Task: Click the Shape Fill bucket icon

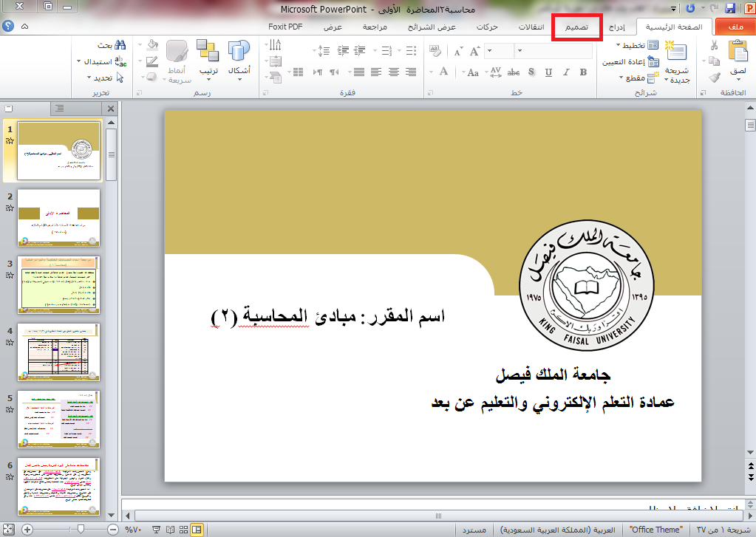Action: tap(152, 45)
